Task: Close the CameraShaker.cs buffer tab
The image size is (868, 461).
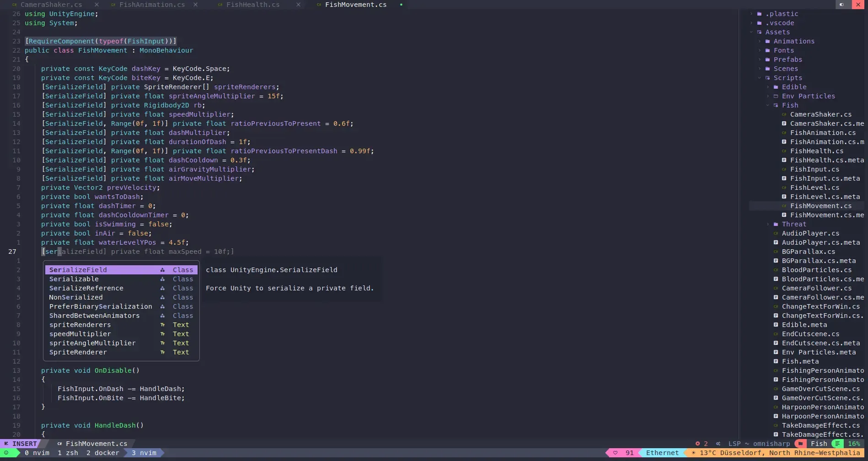Action: [96, 5]
